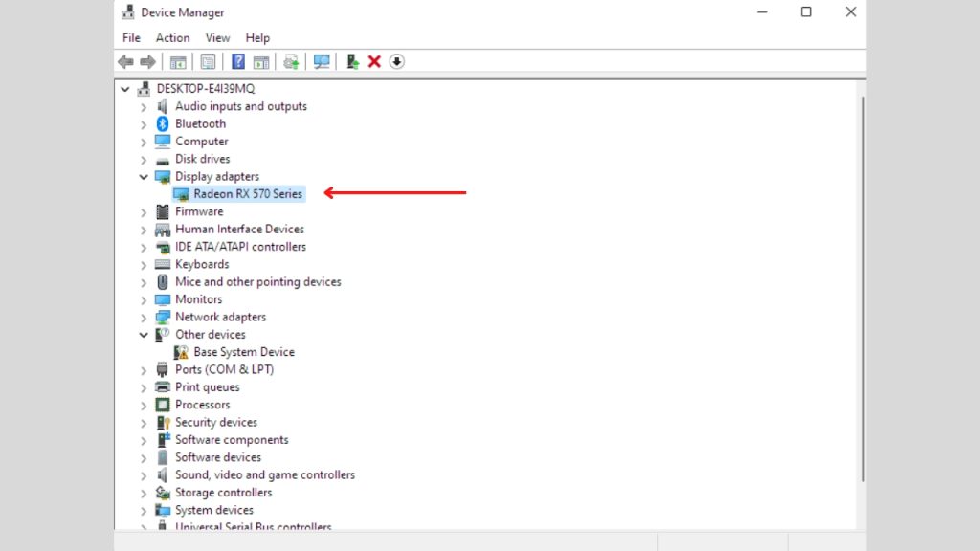Click the Forward arrow toolbar icon
Viewport: 980px width, 551px height.
click(x=148, y=62)
